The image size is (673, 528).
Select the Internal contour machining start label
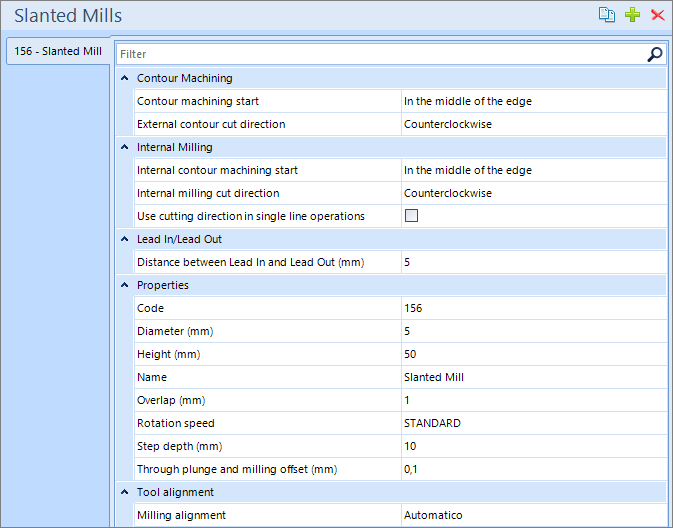[x=217, y=170]
